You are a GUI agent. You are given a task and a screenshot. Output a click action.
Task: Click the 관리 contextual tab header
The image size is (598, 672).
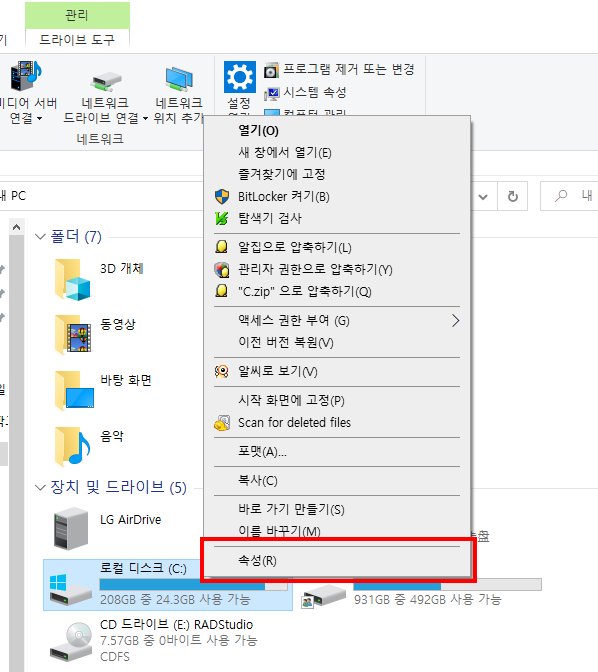(x=77, y=15)
